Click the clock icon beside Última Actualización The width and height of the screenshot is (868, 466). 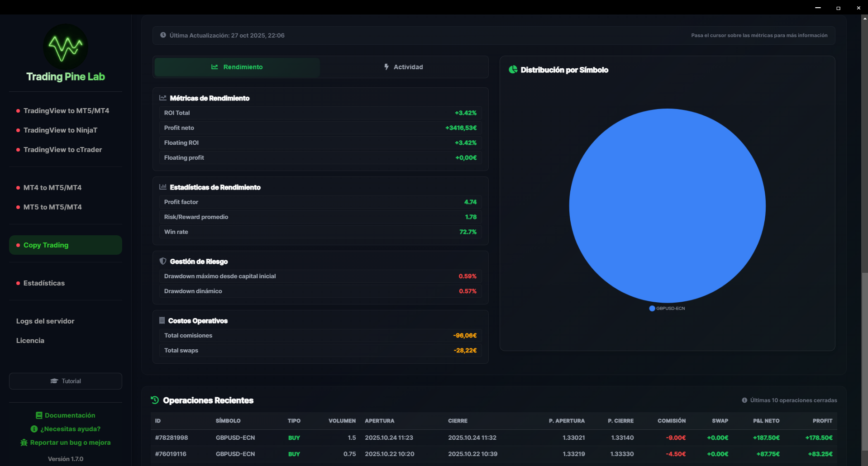163,35
